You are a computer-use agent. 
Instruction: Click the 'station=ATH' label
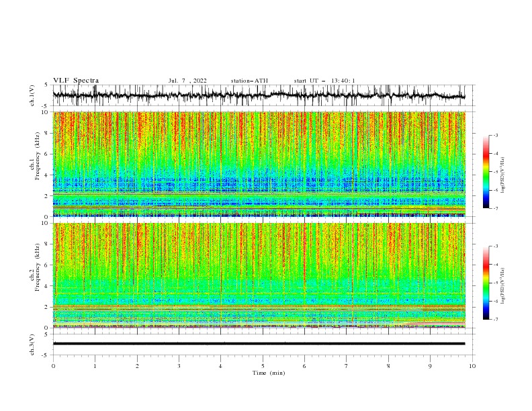tap(249, 81)
